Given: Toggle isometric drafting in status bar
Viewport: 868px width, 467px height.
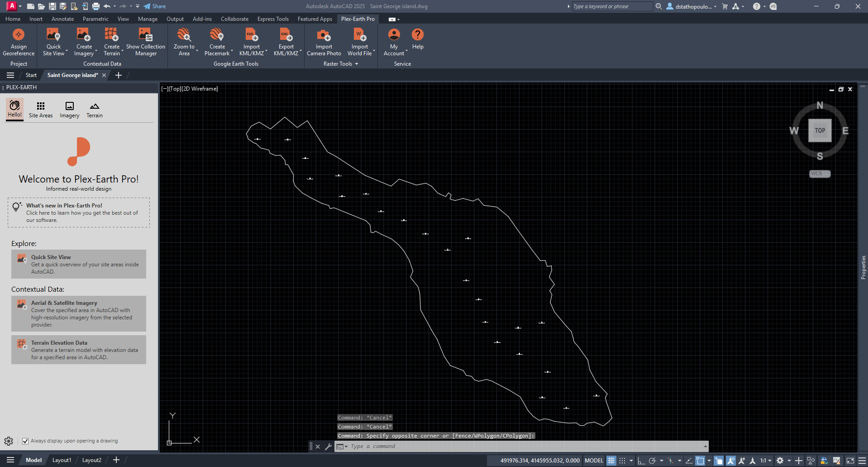Looking at the screenshot, I should [x=670, y=461].
